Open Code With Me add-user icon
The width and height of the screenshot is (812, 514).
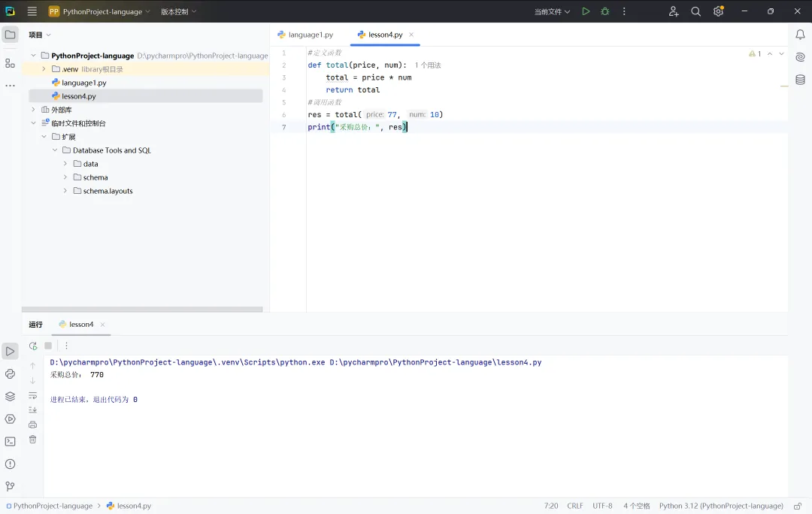673,11
